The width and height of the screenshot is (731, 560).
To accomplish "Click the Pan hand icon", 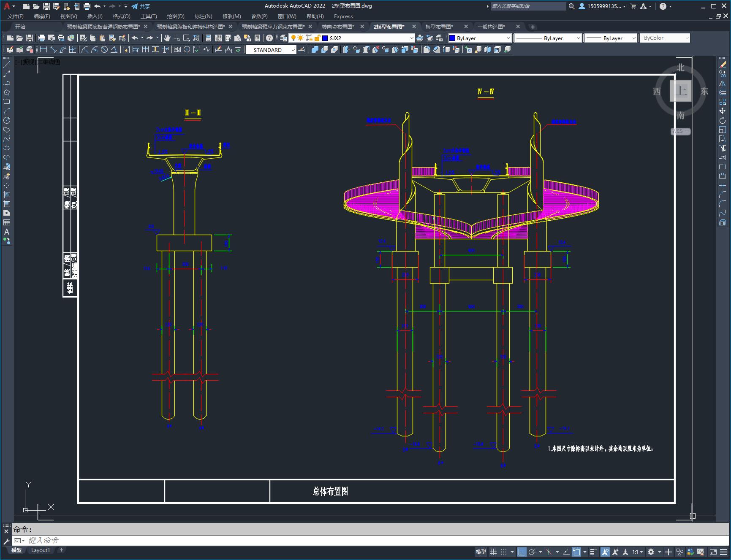I will (167, 38).
